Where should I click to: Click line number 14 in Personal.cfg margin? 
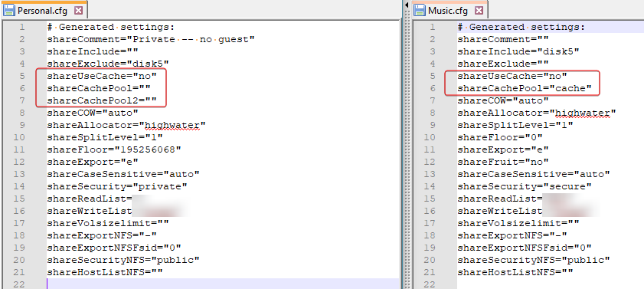coord(19,186)
